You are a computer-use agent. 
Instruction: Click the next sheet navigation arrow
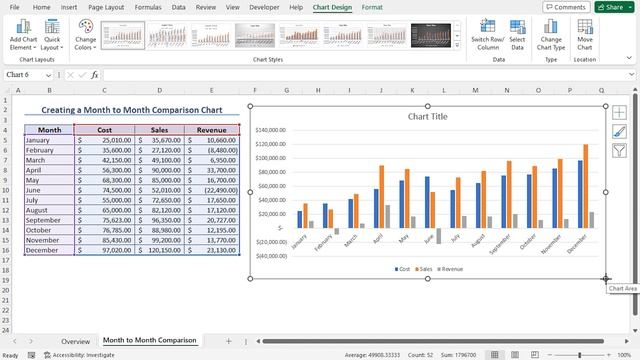click(31, 341)
